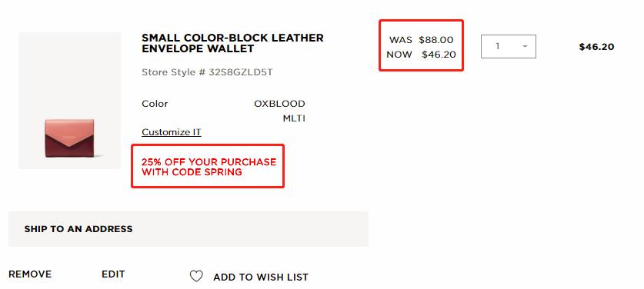
Task: Select the quantity value 1 field
Action: pos(509,46)
